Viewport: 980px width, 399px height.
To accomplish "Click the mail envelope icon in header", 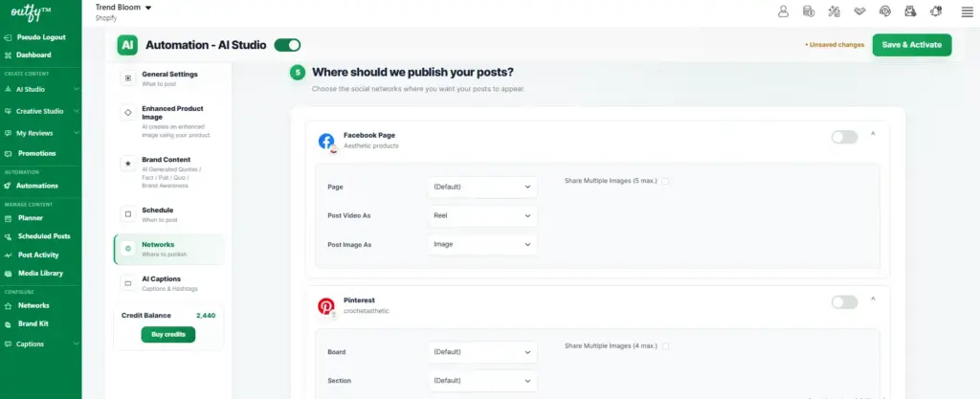I will pyautogui.click(x=910, y=11).
